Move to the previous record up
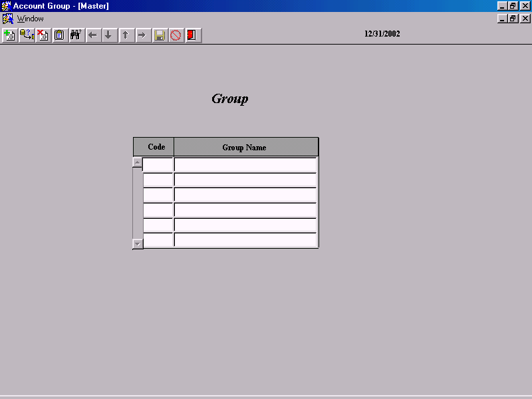The width and height of the screenshot is (532, 399). click(x=126, y=35)
